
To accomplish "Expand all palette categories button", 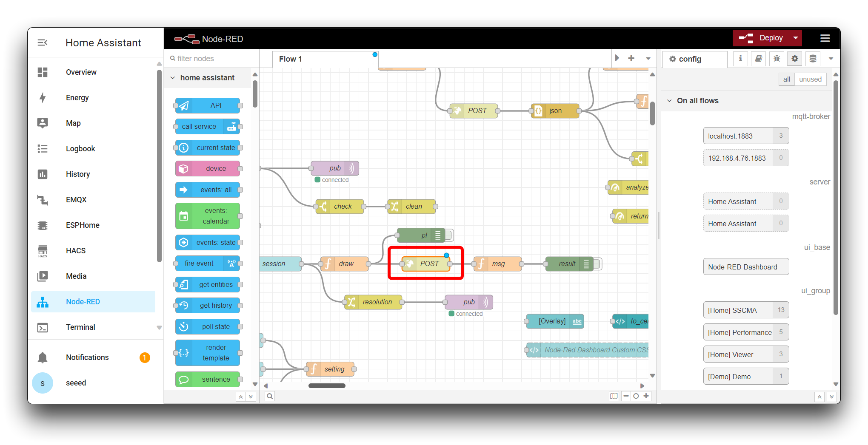I will coord(251,397).
